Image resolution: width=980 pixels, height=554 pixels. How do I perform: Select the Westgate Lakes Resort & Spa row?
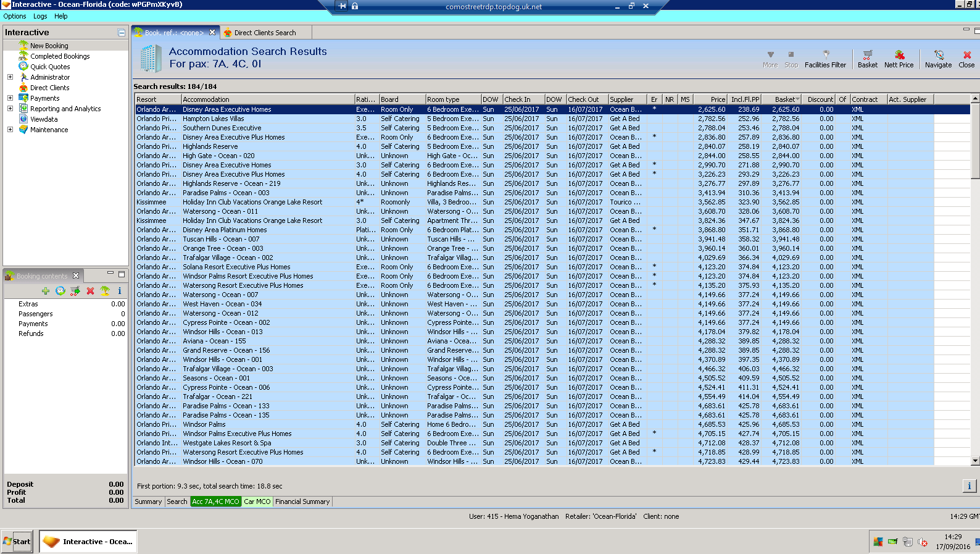[552, 443]
